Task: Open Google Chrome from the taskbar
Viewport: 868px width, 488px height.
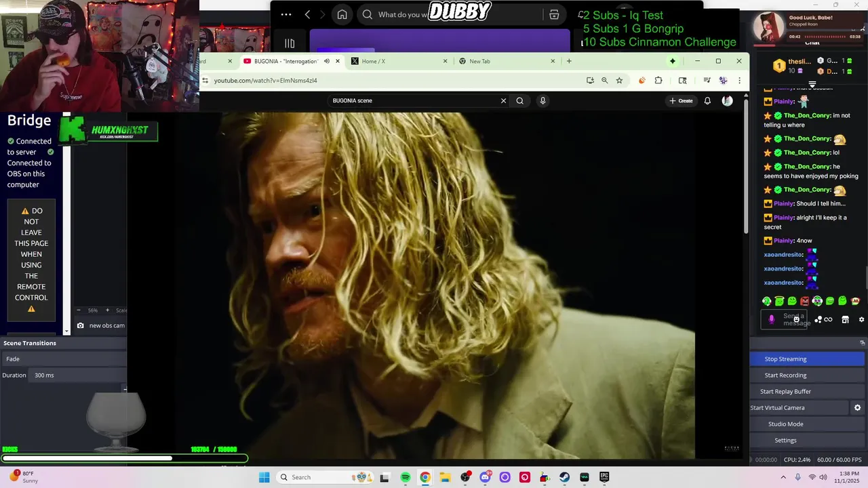Action: click(425, 477)
